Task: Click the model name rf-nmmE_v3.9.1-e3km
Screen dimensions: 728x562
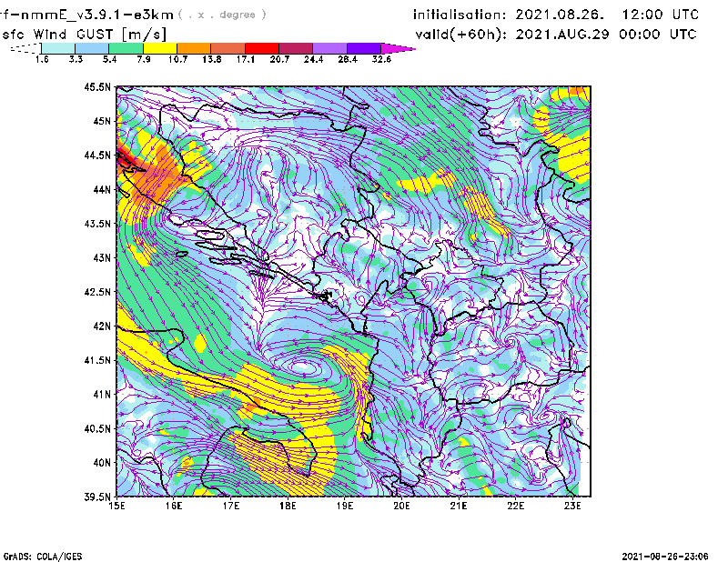Action: pos(86,15)
